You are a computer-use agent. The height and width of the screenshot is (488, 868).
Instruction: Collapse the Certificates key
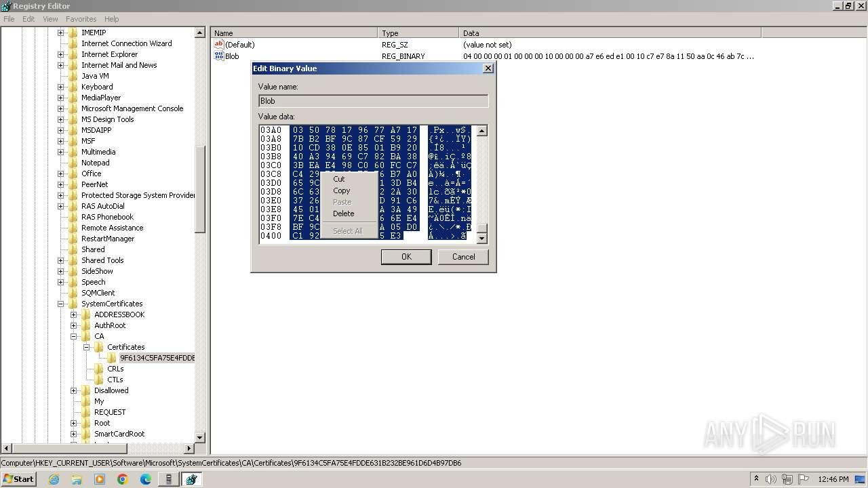(86, 347)
